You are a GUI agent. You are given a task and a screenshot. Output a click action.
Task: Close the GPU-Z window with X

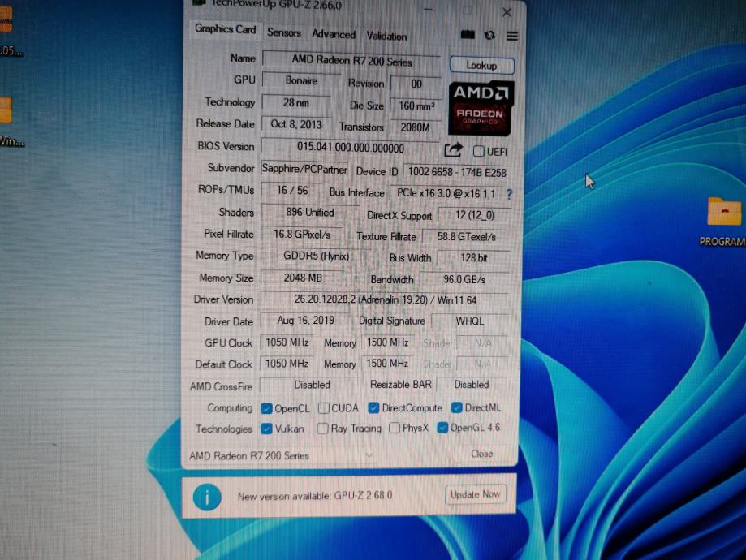pyautogui.click(x=507, y=12)
